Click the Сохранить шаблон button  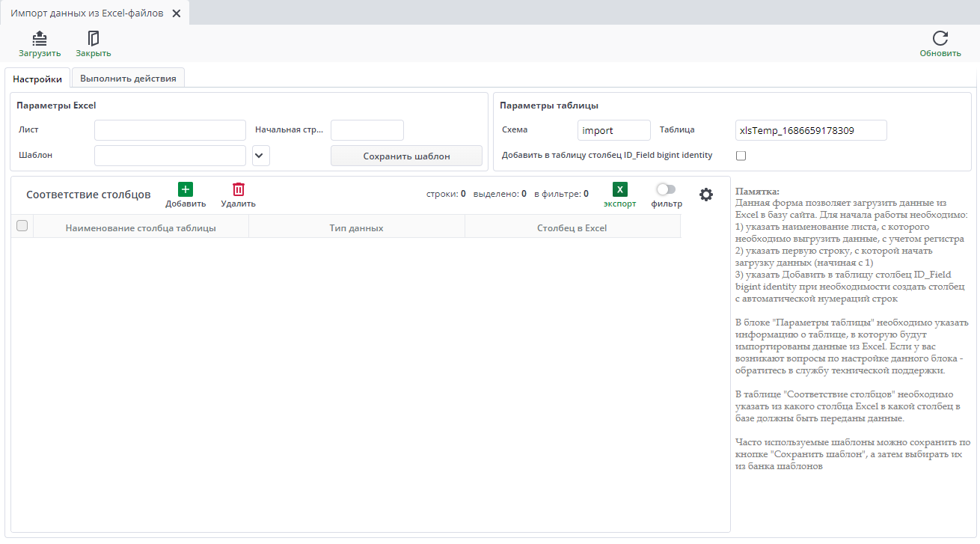tap(406, 156)
